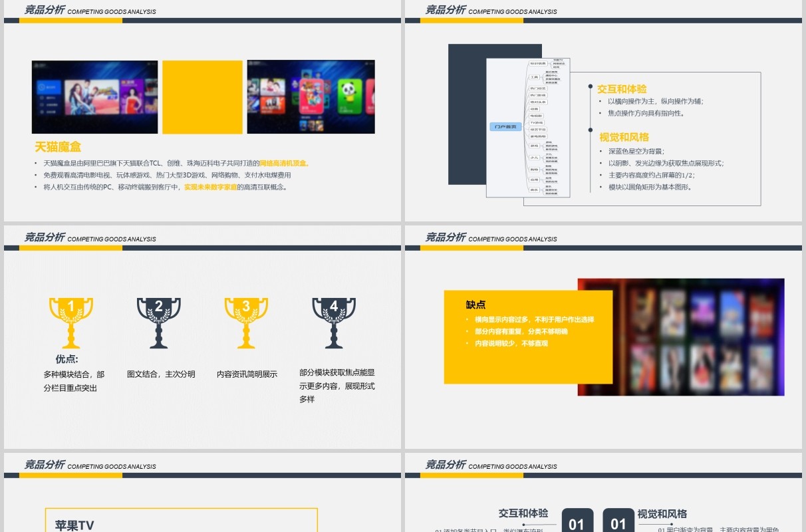Open the right TV screenshot with panda tile
Screen dimensions: 806x532
(311, 97)
